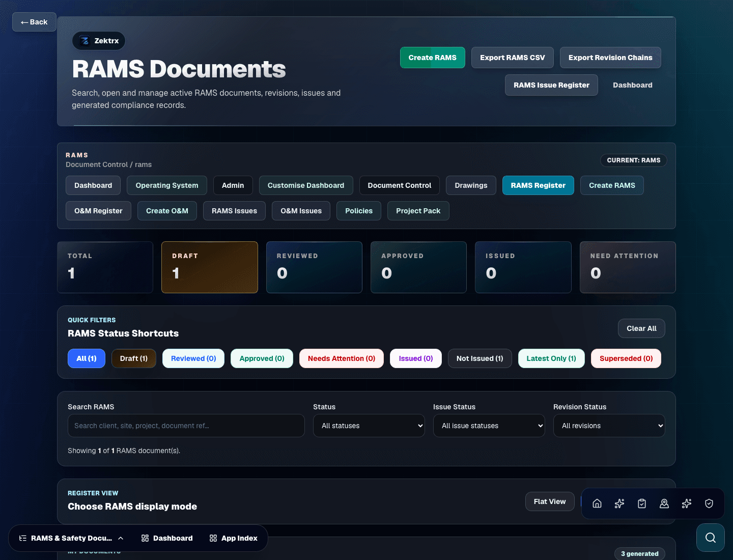Select the Issued stat card

(523, 267)
